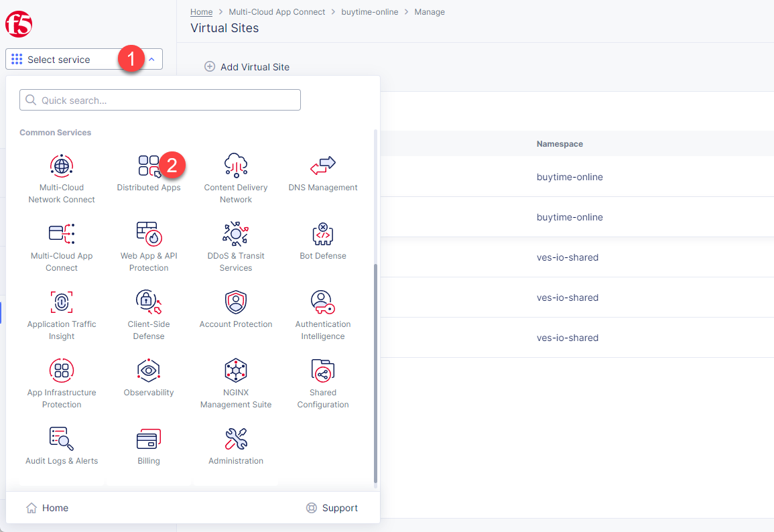Open Administration service
Screen dimensions: 774x532
click(236, 446)
